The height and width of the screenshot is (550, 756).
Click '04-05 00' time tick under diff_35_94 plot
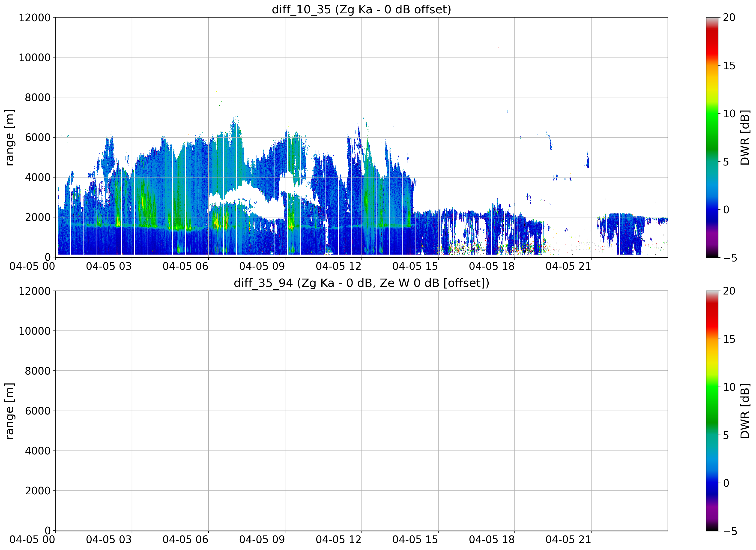point(32,540)
